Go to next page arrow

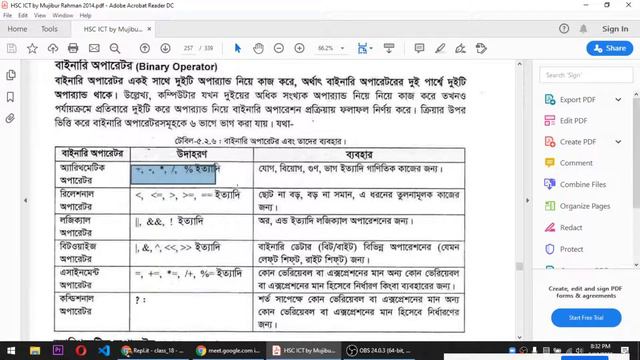[165, 49]
